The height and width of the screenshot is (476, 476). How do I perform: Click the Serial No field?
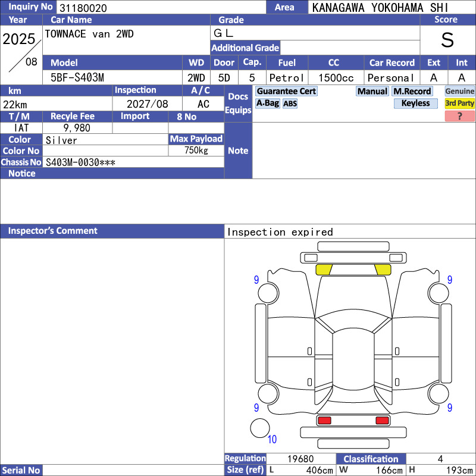point(133,470)
